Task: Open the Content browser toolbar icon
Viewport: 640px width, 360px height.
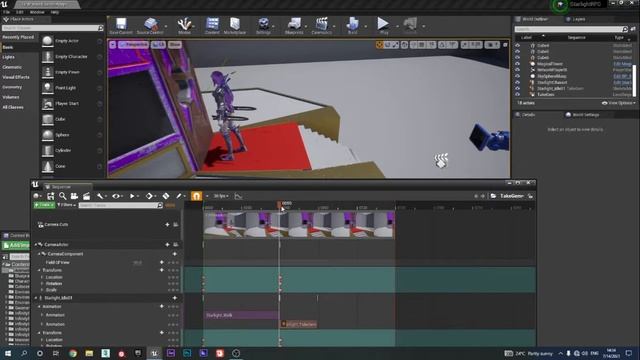Action: (212, 25)
